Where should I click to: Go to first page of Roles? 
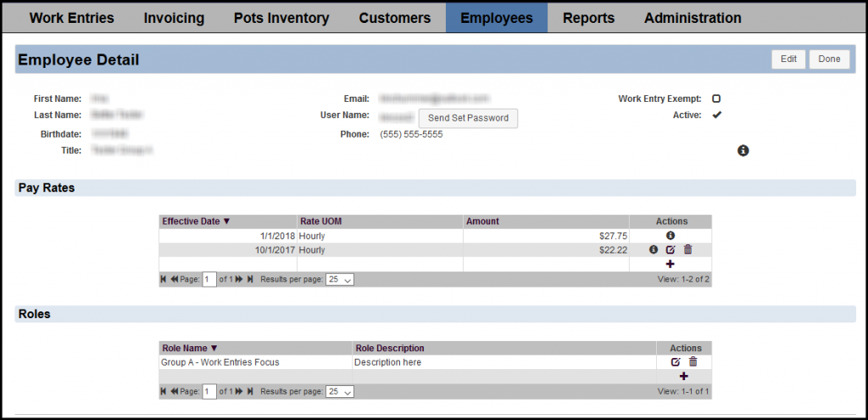pos(164,391)
